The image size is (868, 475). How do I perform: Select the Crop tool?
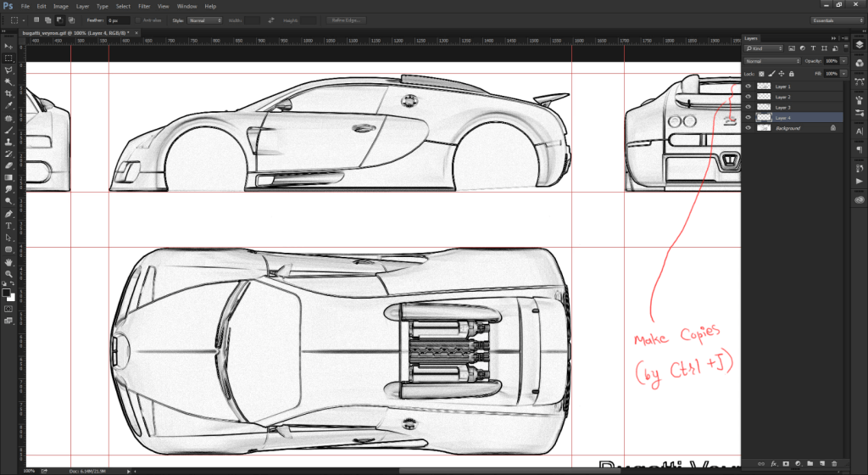8,93
